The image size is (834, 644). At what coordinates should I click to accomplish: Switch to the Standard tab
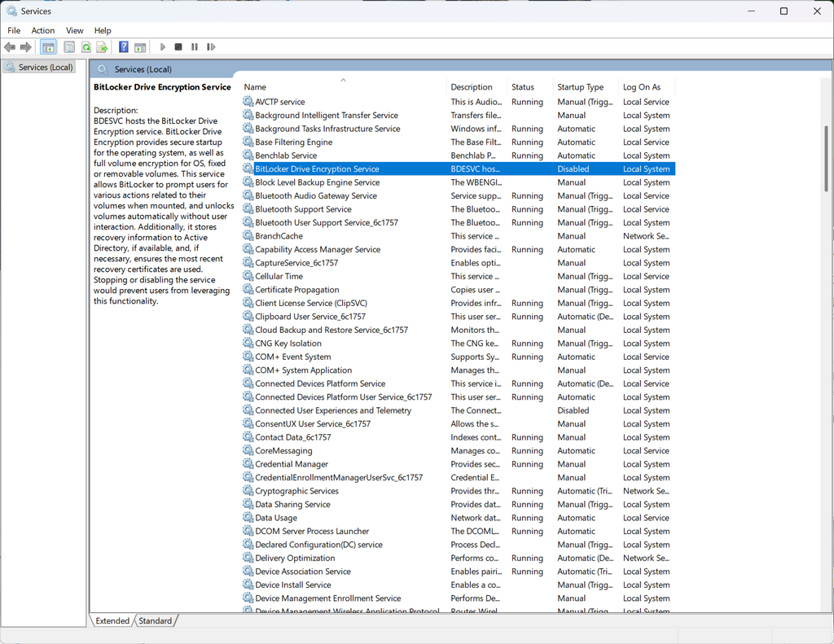pos(155,620)
